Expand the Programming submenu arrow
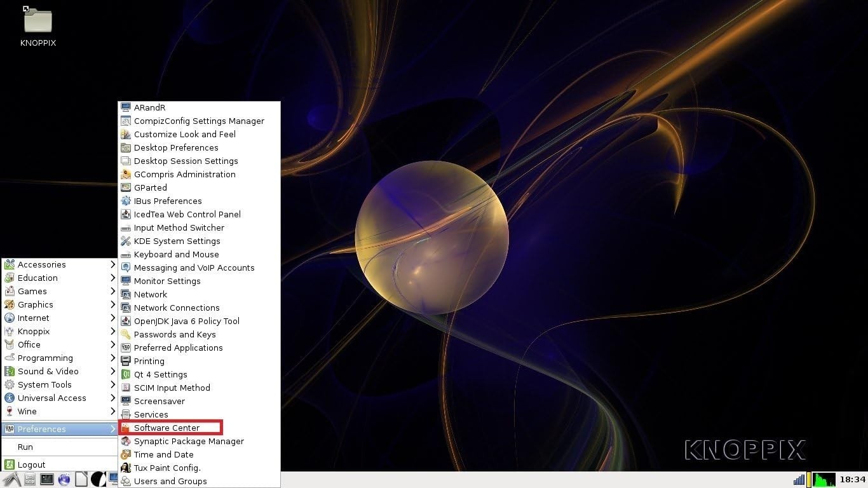 tap(112, 358)
